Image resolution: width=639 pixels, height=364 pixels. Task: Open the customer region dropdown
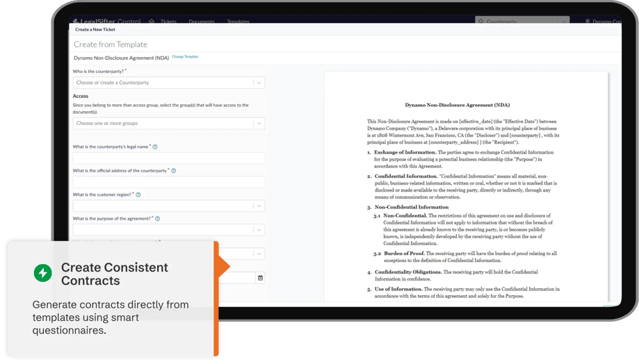coord(169,206)
